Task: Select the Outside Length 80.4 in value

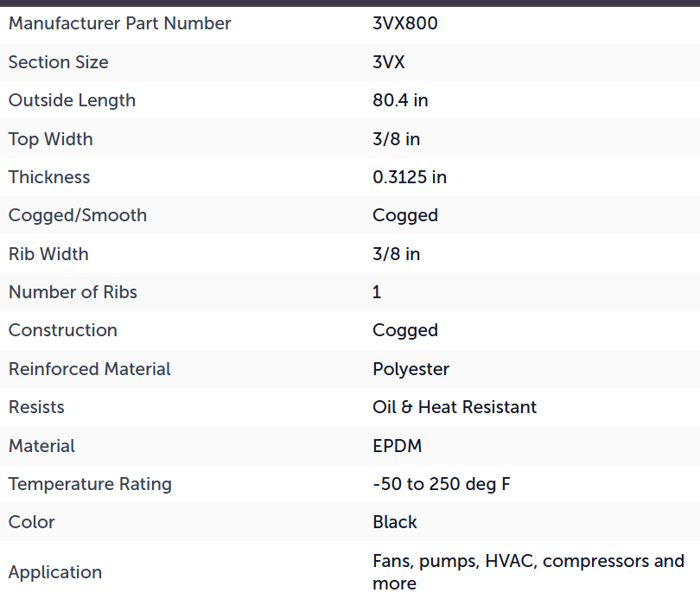Action: click(x=400, y=100)
